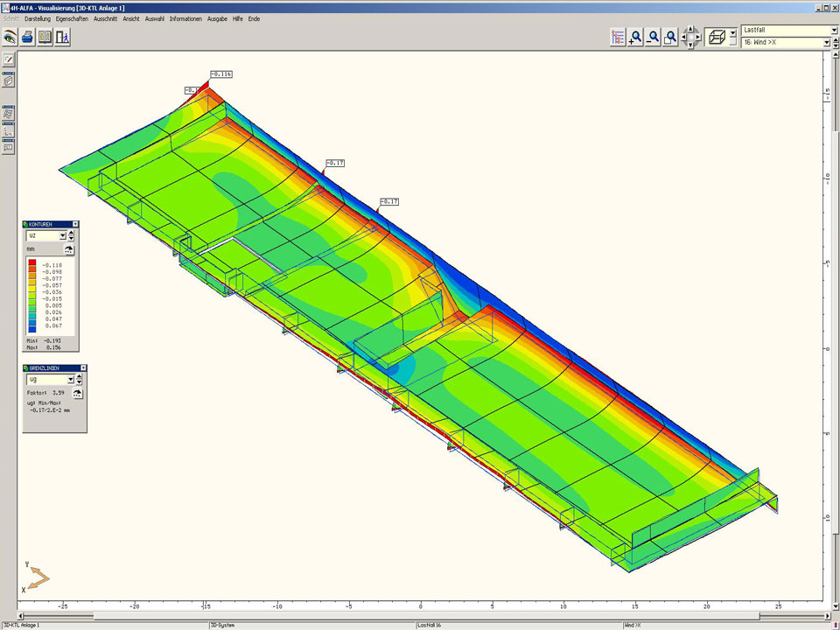Click the KONTUREN settings button next to mm
840x630 pixels.
click(x=69, y=249)
